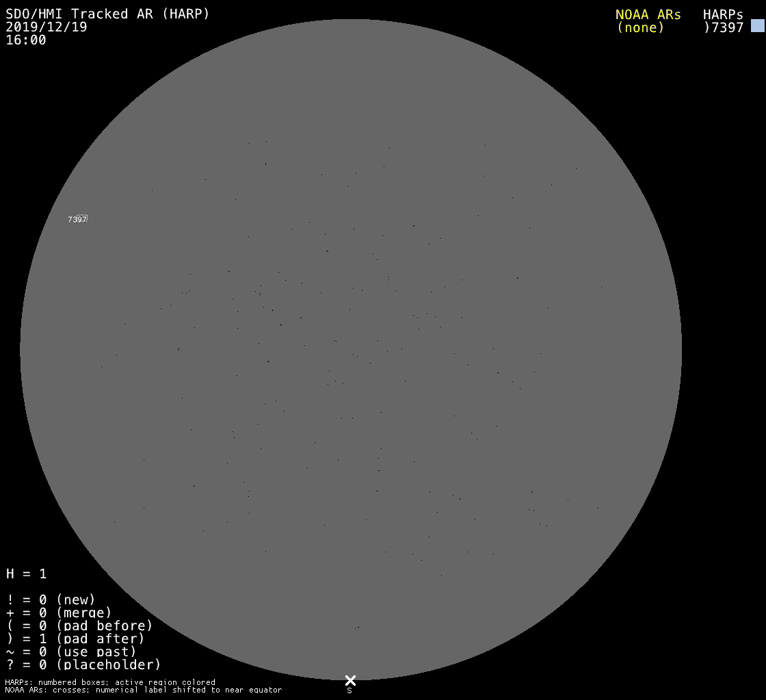Click the ( = 0 (pad before) legend line
The width and height of the screenshot is (766, 700).
tap(79, 625)
